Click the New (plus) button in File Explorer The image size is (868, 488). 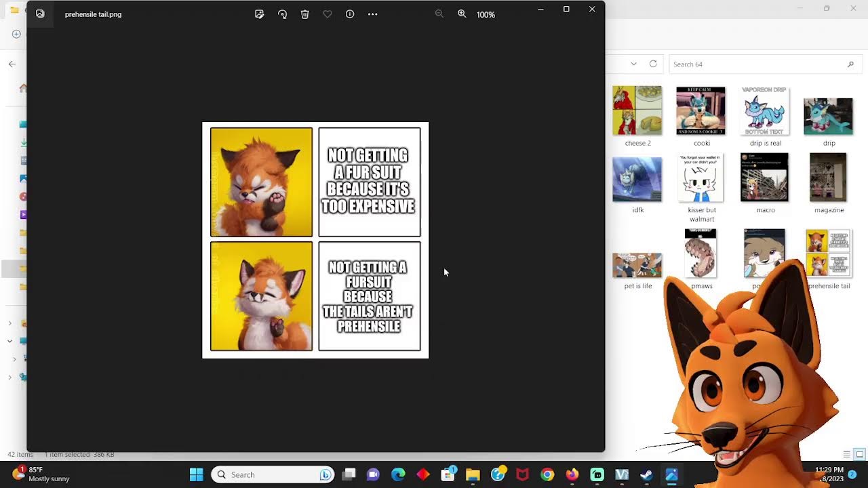[16, 34]
